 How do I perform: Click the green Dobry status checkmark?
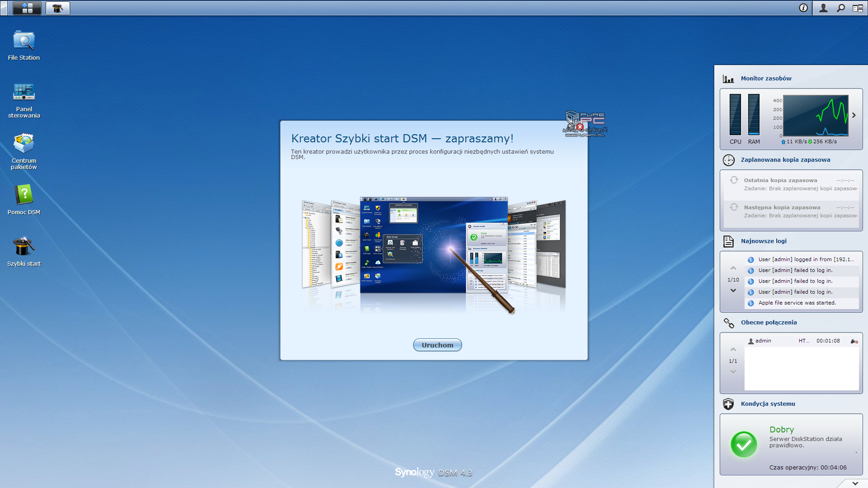pos(744,444)
